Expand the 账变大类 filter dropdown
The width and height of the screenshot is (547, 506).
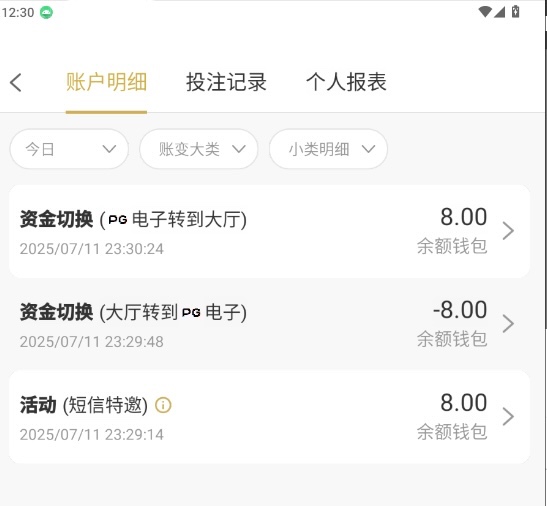(199, 149)
